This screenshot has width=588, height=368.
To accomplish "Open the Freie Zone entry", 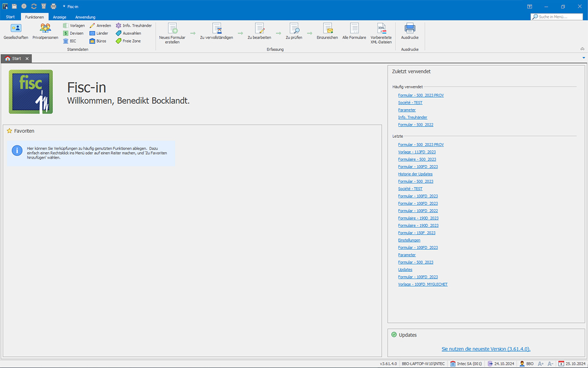I will (x=128, y=41).
